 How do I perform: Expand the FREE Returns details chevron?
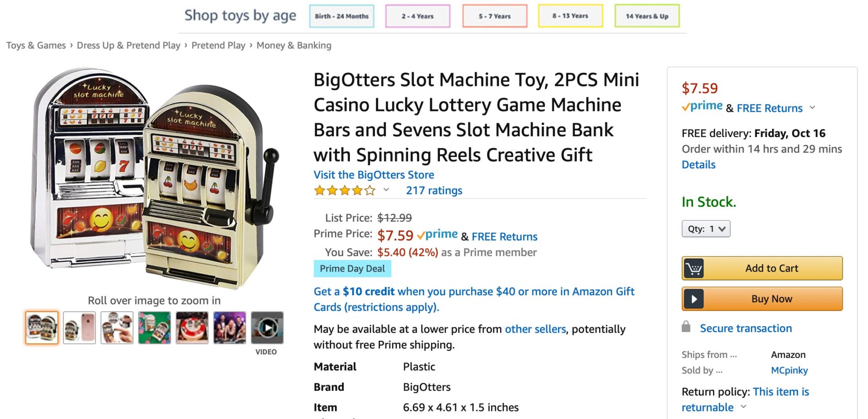(812, 108)
